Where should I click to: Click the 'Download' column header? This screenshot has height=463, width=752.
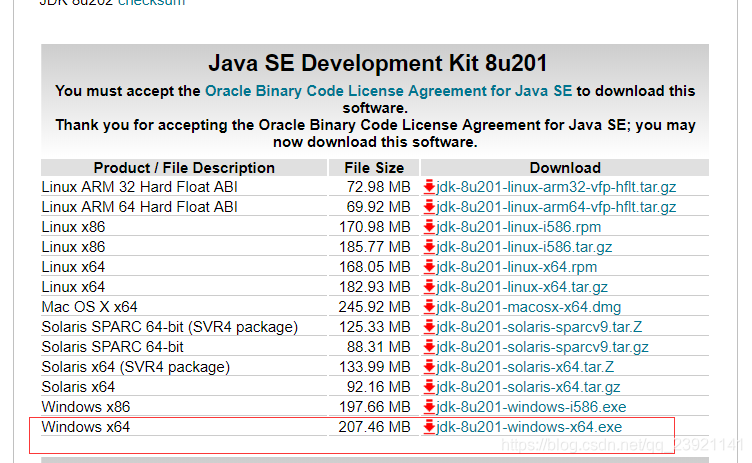pos(565,167)
